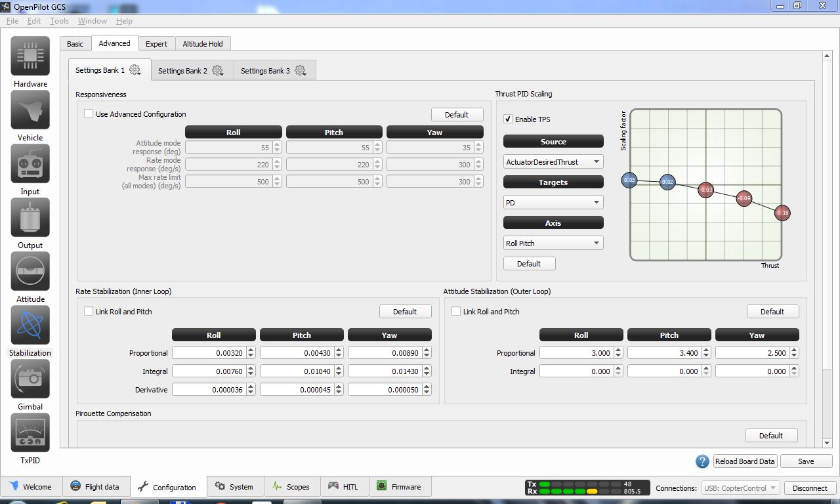This screenshot has width=840, height=504.
Task: Open the File menu
Action: (x=12, y=21)
